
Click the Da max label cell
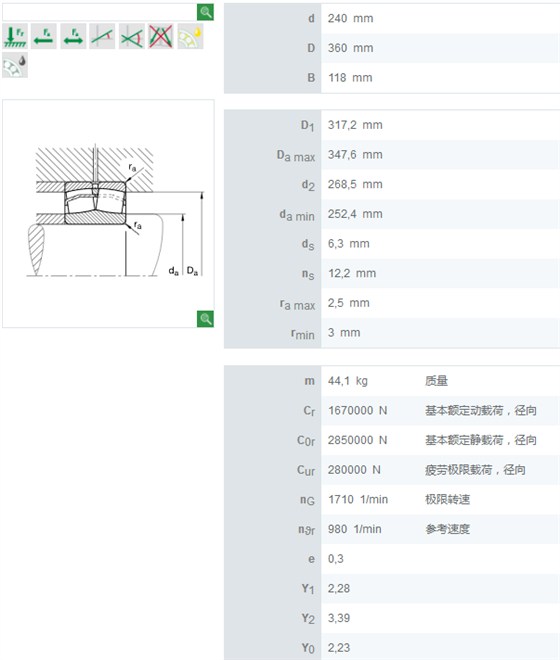click(272, 155)
